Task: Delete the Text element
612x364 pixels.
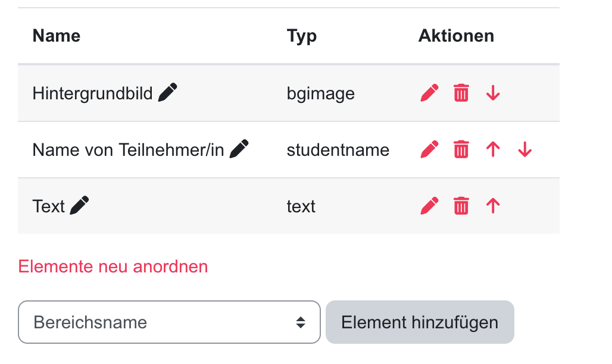Action: pyautogui.click(x=461, y=206)
